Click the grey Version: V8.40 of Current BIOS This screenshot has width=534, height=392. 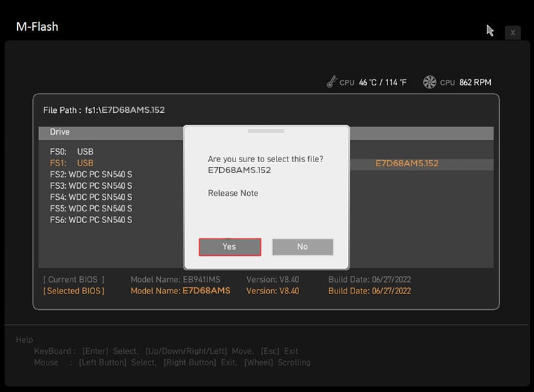272,279
